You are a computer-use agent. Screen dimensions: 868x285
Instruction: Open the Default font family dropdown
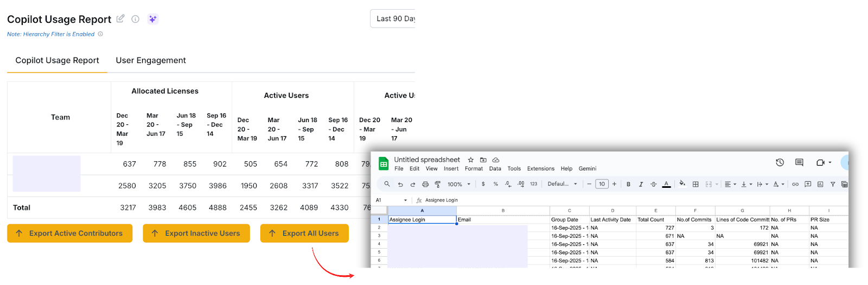(562, 185)
